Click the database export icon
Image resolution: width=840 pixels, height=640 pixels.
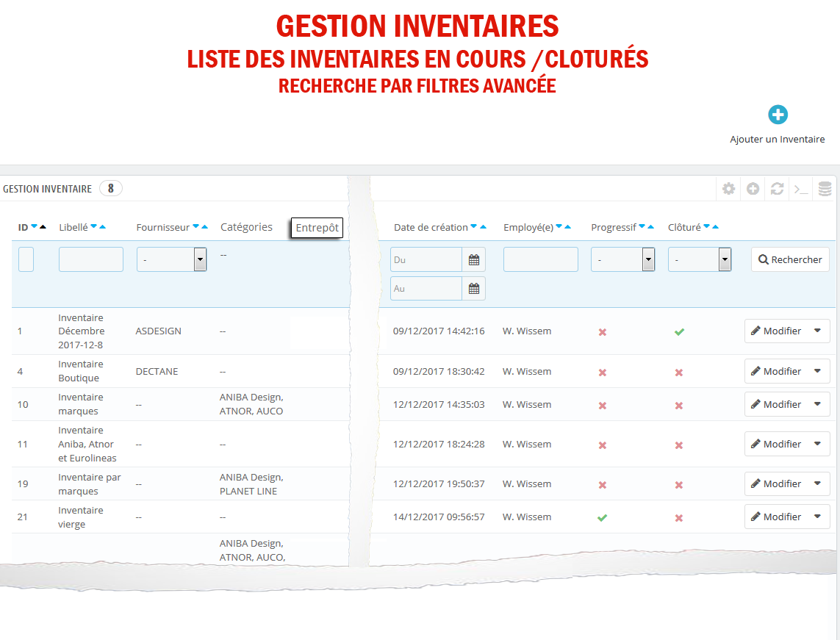[x=825, y=189]
